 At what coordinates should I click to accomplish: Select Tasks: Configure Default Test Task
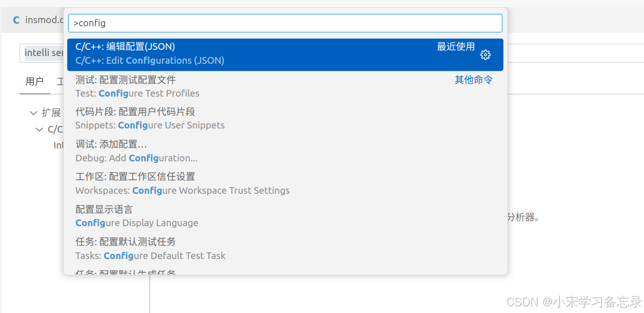pos(285,248)
